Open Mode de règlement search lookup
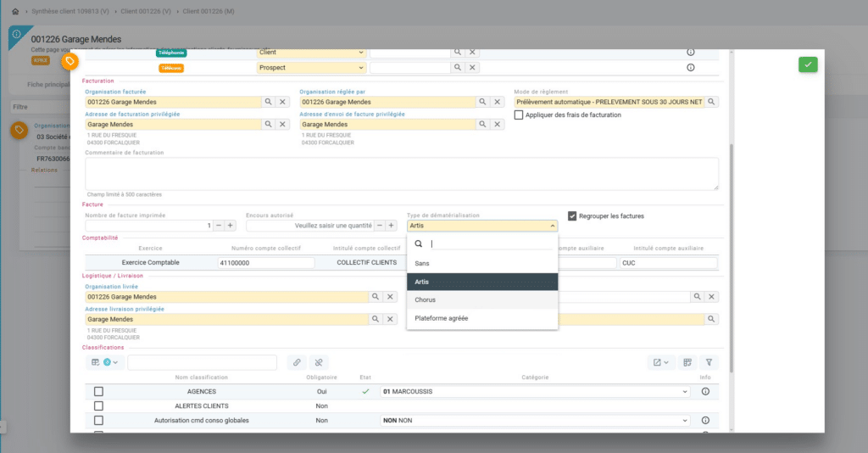 (x=712, y=102)
